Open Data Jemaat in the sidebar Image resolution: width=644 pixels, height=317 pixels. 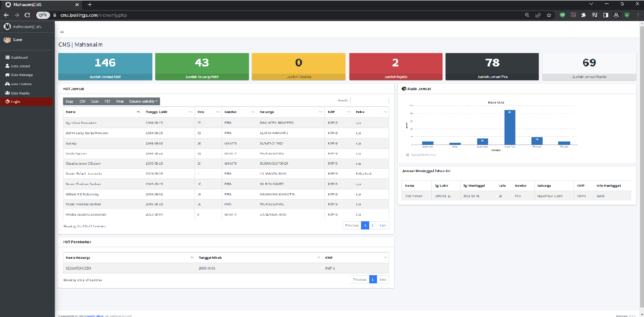tap(27, 66)
